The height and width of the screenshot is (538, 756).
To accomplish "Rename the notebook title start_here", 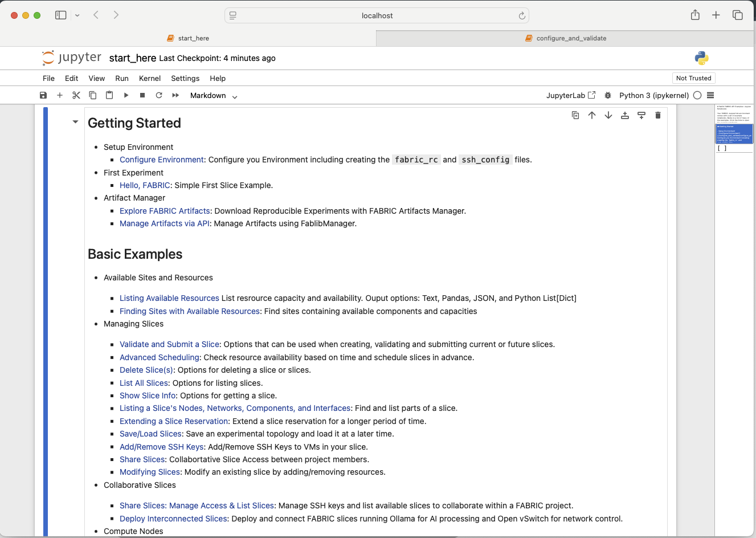I will tap(133, 58).
